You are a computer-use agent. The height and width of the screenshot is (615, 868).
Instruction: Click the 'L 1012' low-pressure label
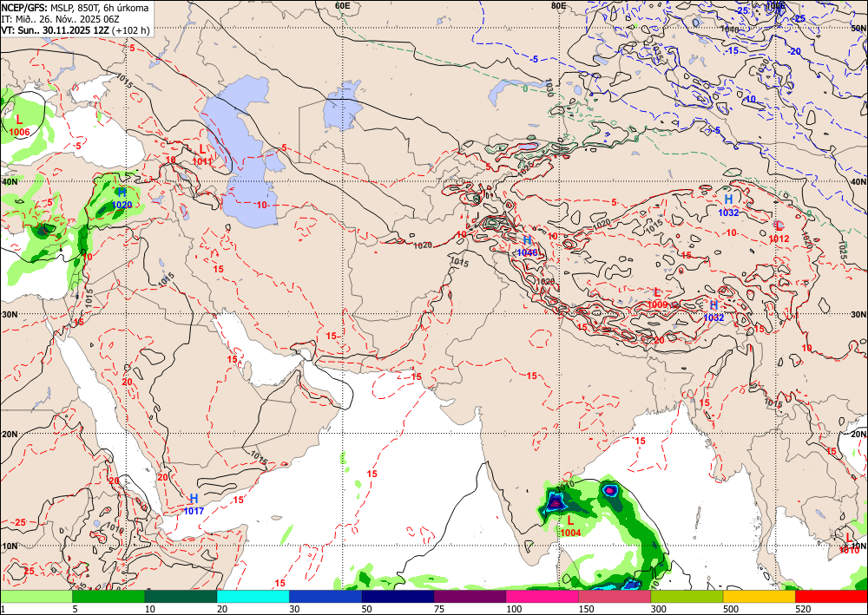coord(779,232)
